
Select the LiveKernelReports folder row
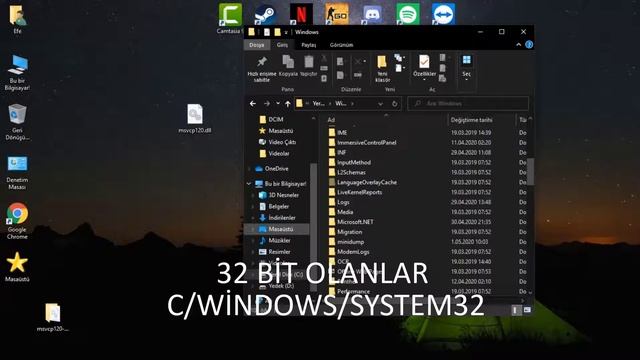(427, 192)
